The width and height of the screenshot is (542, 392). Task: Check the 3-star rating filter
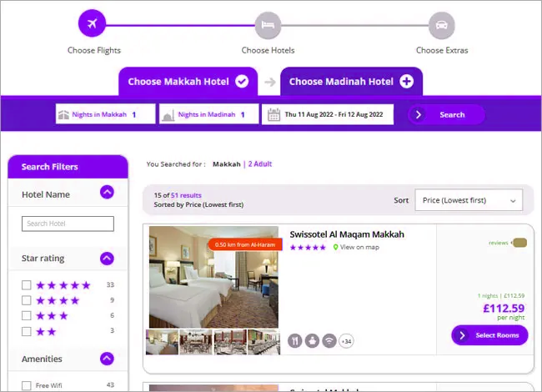(x=27, y=315)
